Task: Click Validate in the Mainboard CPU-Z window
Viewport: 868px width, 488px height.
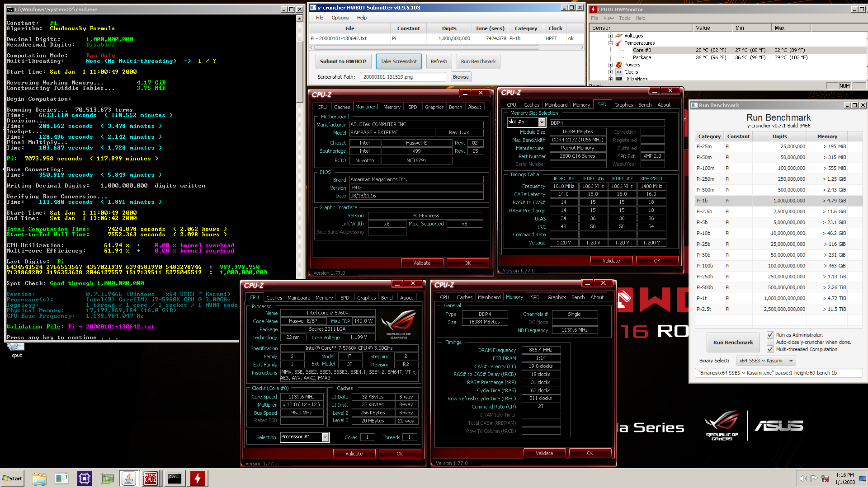Action: (422, 263)
